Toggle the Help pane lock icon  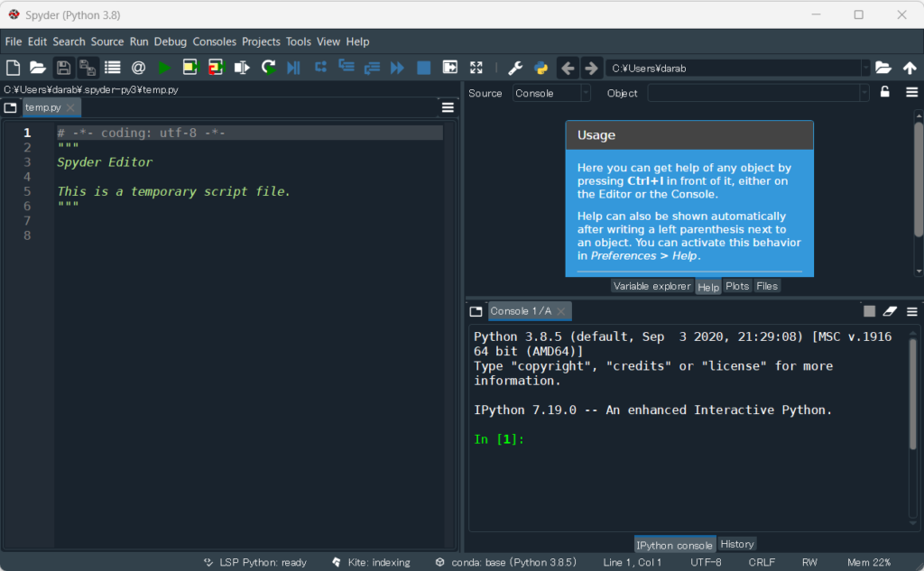[884, 92]
